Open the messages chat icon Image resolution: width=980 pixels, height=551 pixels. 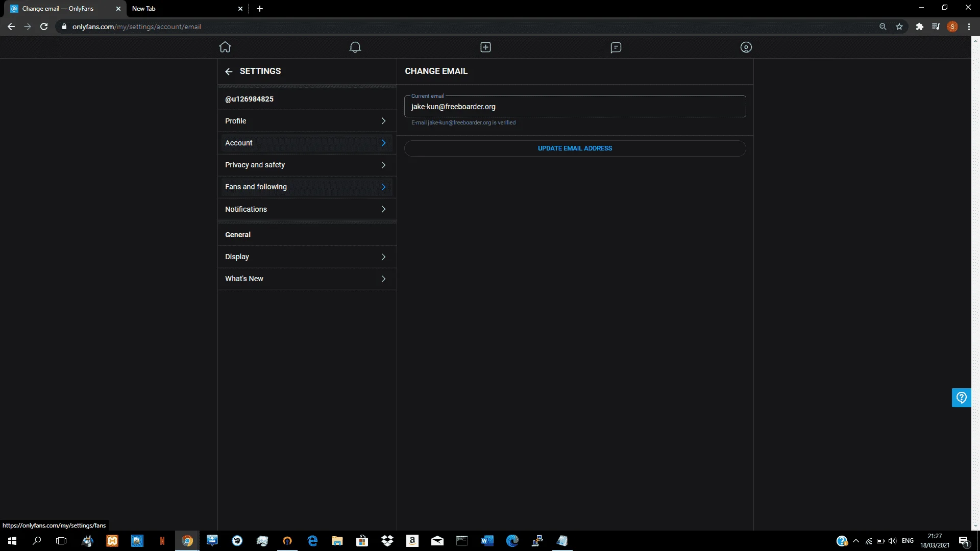[x=616, y=47]
